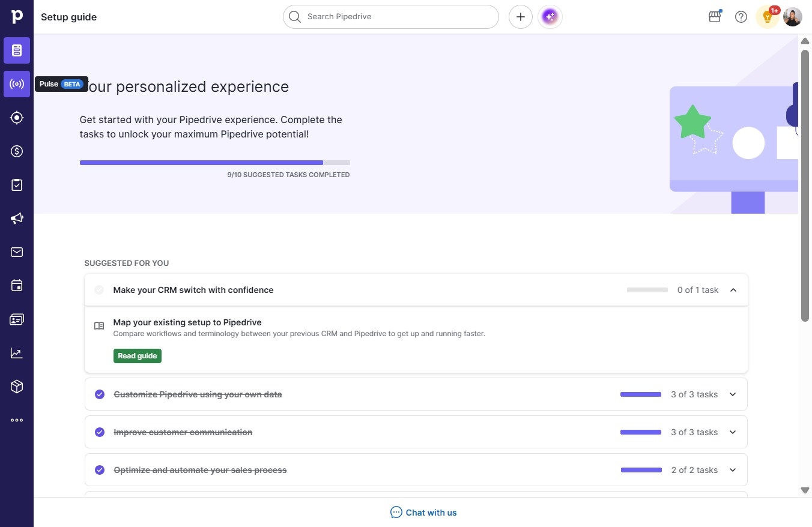Click the 9/10 SUGGESTED TASKS COMPLETED label

[x=288, y=175]
